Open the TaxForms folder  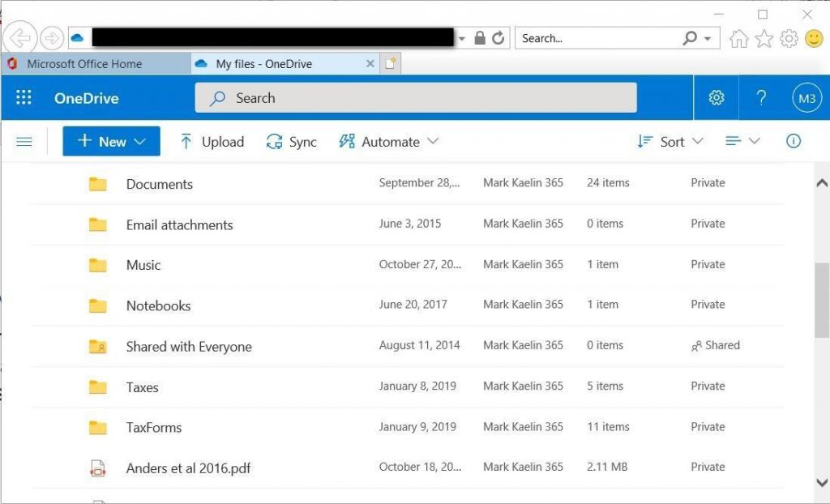[154, 427]
